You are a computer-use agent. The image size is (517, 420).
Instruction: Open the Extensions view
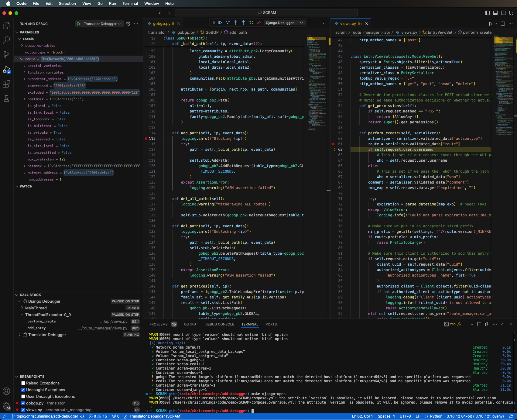(6, 84)
